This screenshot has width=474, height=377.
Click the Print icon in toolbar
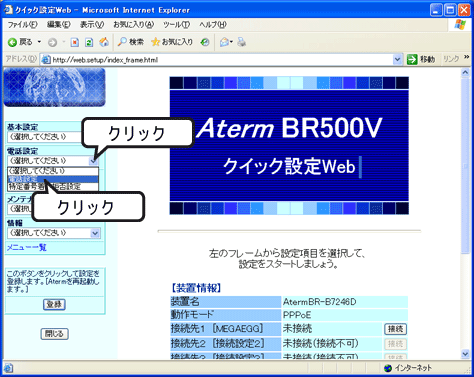pyautogui.click(x=242, y=42)
